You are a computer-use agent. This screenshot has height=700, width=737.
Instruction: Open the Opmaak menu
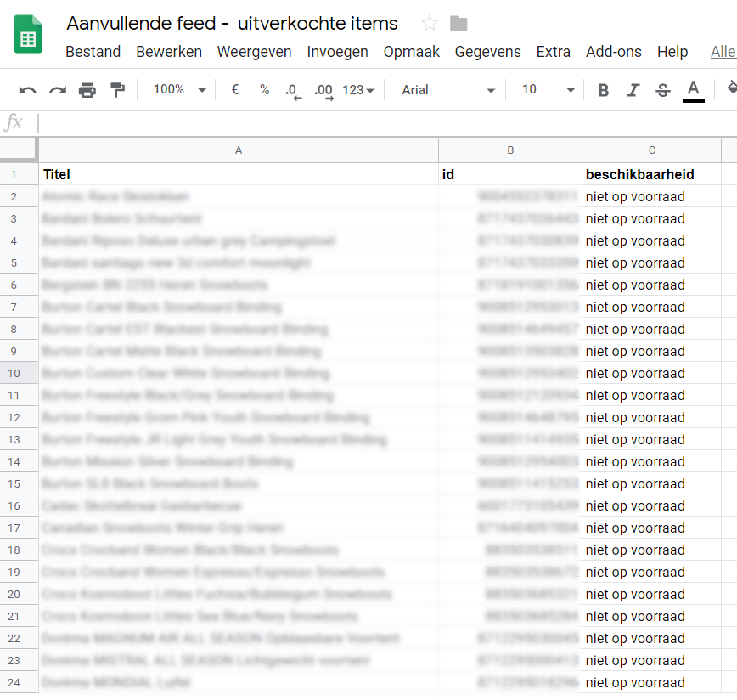point(411,51)
